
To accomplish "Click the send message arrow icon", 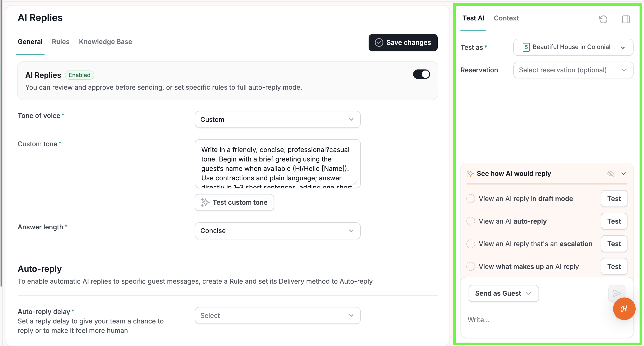I will pos(617,293).
